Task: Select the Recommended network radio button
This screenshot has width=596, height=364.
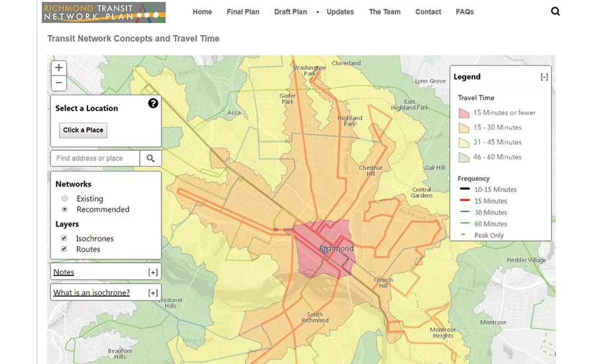Action: tap(65, 209)
